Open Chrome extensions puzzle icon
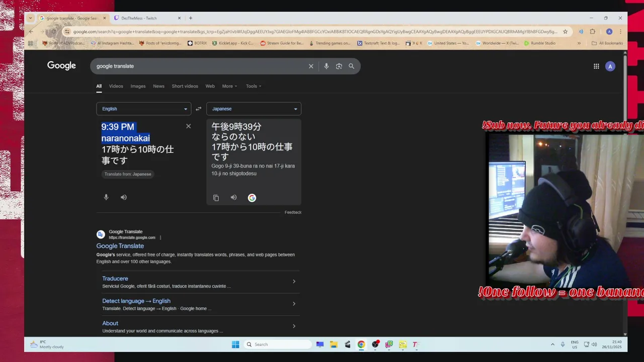 point(592,31)
